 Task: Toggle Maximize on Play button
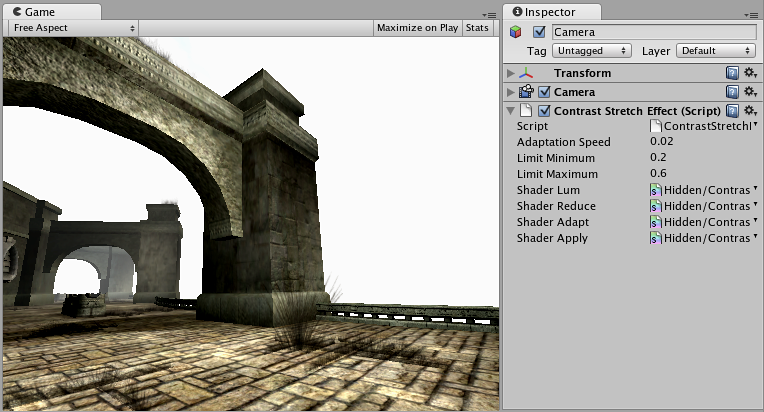tap(417, 28)
